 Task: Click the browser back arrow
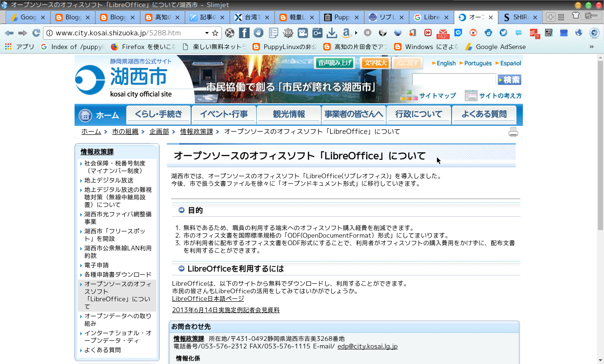pos(9,33)
